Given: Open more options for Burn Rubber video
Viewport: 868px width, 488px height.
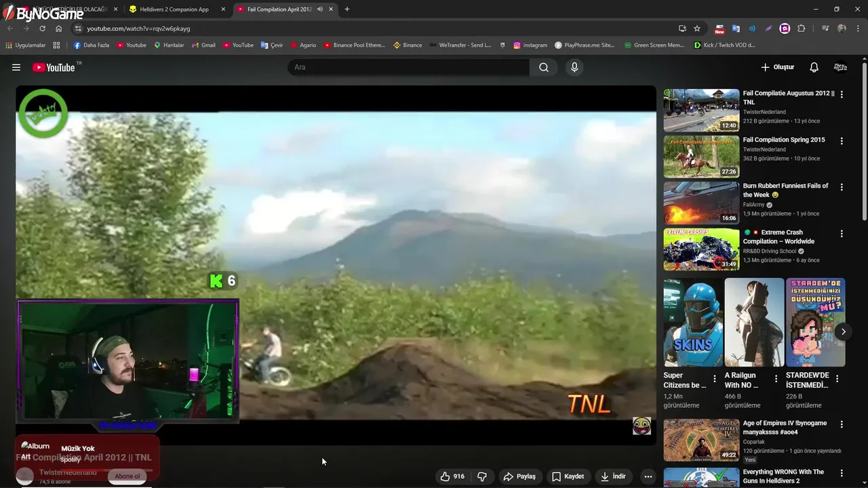Looking at the screenshot, I should (x=842, y=187).
